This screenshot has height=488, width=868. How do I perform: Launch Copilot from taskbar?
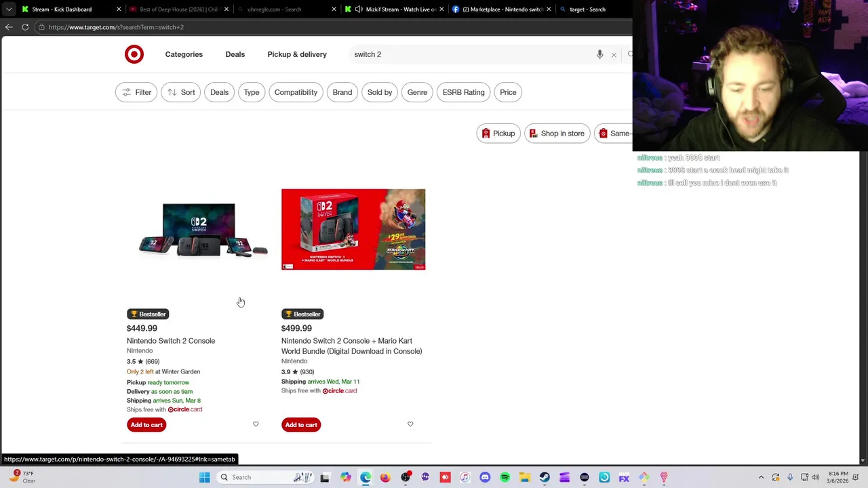tap(345, 477)
